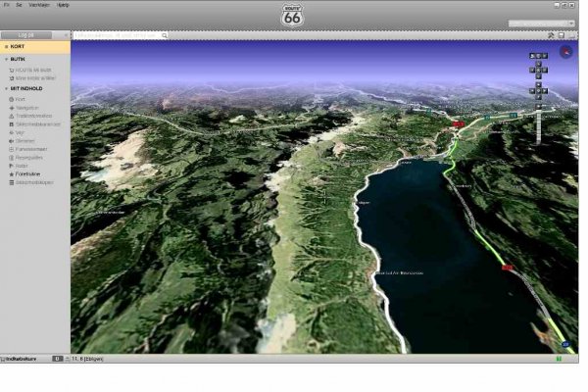
Task: Click the compass icon on map
Action: 565,52
